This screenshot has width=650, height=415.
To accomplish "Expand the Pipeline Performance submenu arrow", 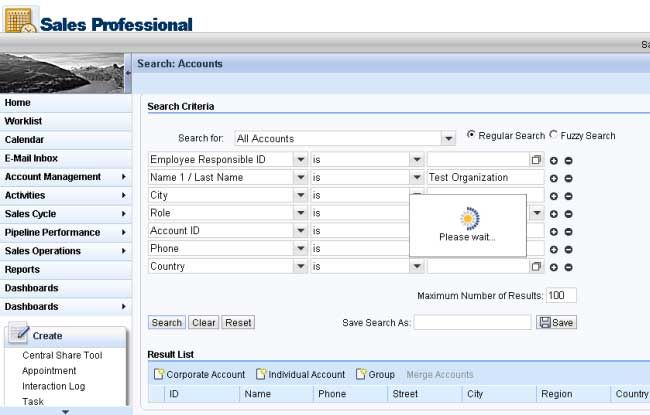I will coord(124,233).
